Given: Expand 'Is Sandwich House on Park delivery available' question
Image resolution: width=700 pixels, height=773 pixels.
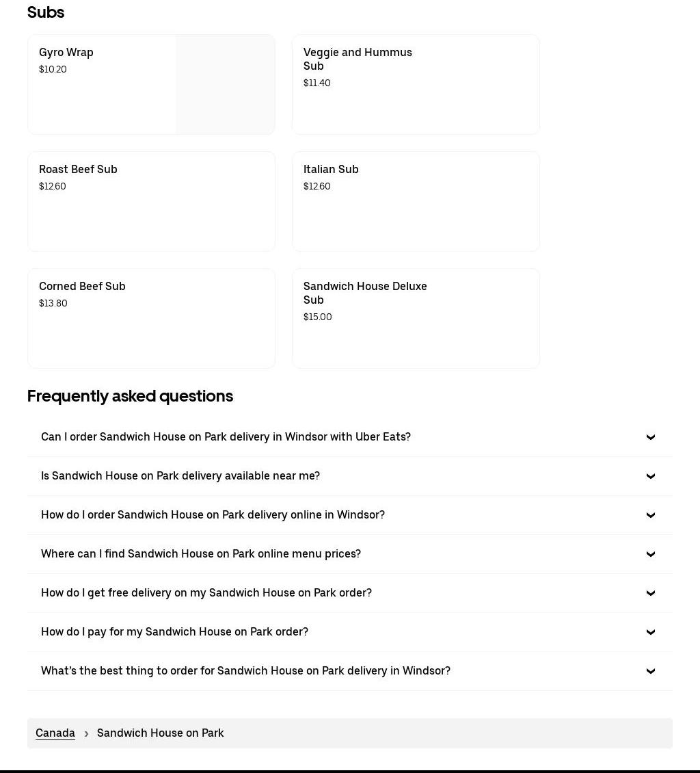Looking at the screenshot, I should click(x=180, y=475).
